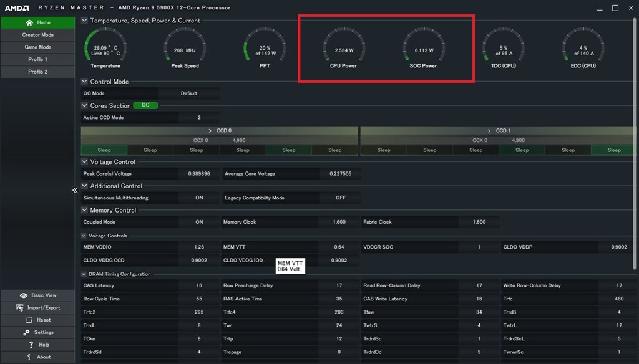
Task: Click Peak Core(s) Voltage value 0.389896
Action: [199, 174]
